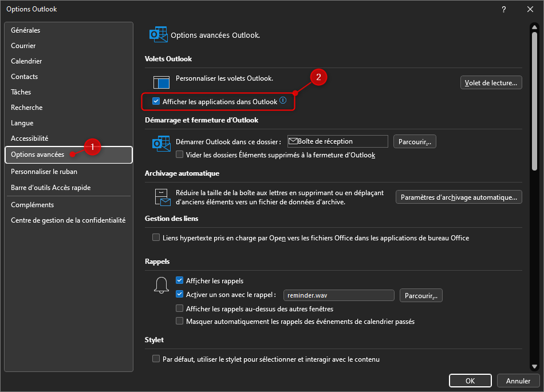Click the bell icon beside Rappels
The image size is (544, 392).
tap(161, 285)
